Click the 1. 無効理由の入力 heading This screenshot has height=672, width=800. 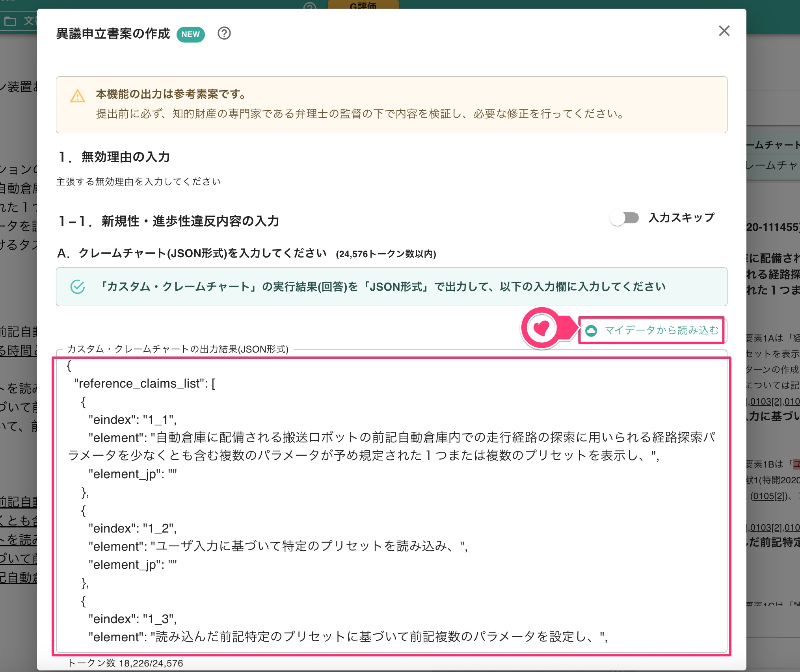point(114,157)
